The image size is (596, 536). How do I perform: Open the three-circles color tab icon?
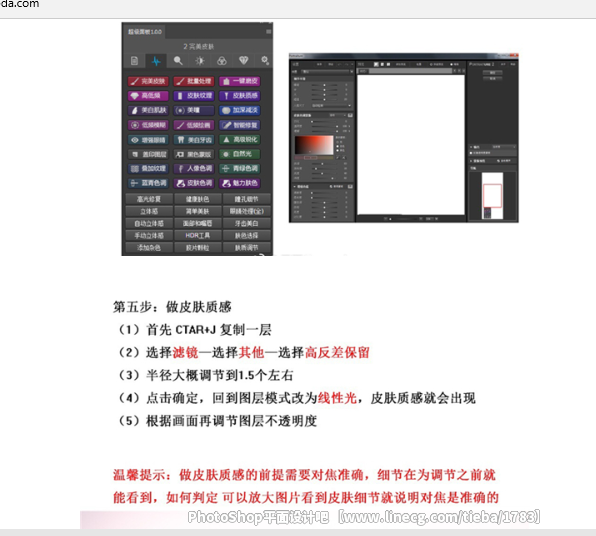[x=222, y=60]
